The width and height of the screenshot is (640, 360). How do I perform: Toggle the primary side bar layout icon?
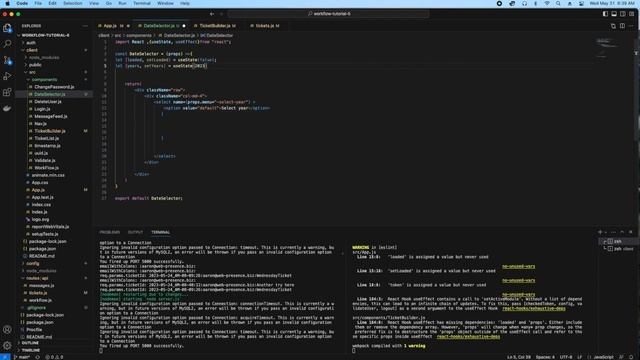pyautogui.click(x=605, y=14)
